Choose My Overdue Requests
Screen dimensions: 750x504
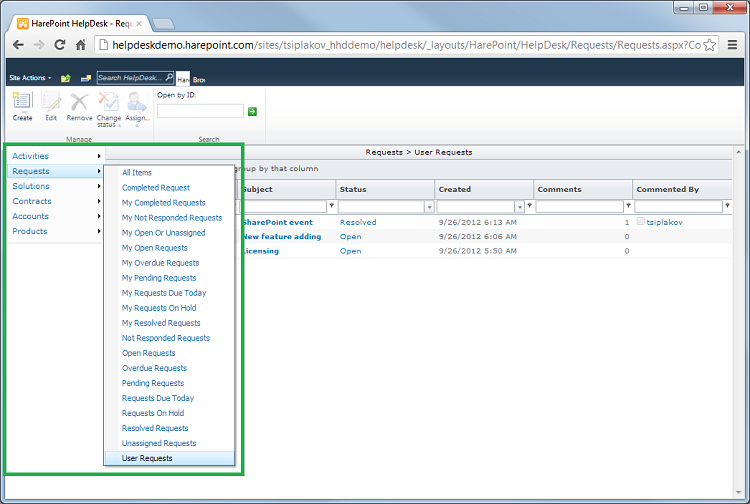(160, 263)
